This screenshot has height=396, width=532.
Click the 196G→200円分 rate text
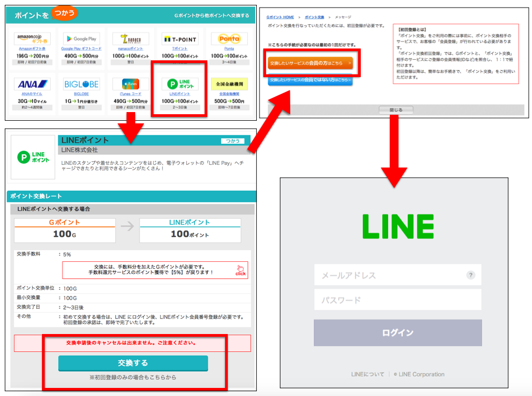pyautogui.click(x=32, y=55)
